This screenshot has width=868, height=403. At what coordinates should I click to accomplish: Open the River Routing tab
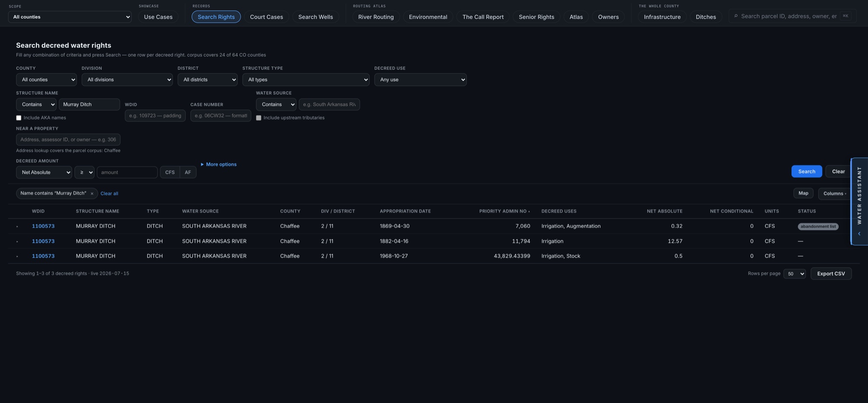point(376,17)
